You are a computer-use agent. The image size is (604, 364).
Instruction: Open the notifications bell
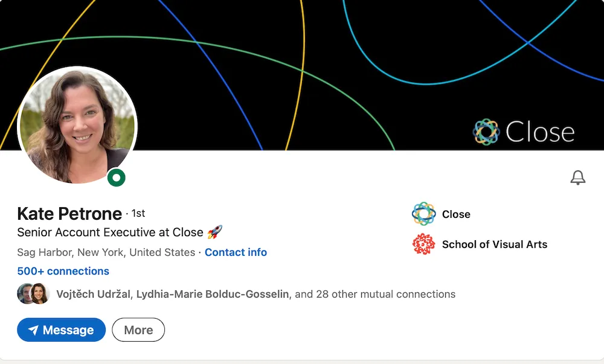pos(577,177)
